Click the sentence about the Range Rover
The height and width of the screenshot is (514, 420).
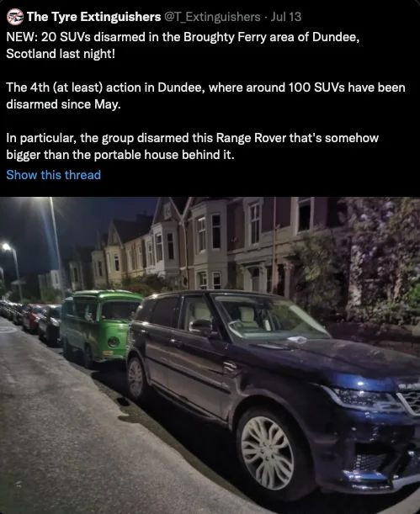coord(193,146)
